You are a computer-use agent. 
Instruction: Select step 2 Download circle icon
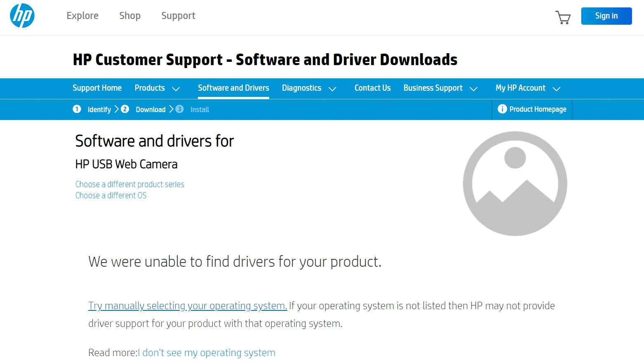[x=125, y=109]
